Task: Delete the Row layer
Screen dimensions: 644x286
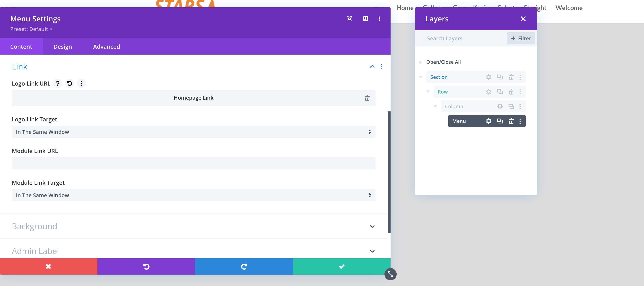Action: (x=511, y=92)
